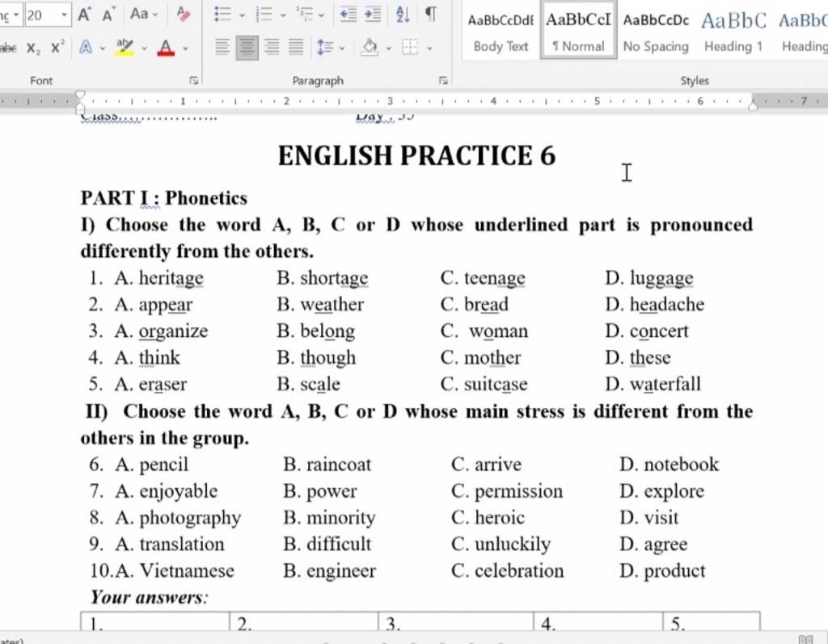Screen dimensions: 828x644
Task: Shrink font size with Shrink Font
Action: (x=108, y=15)
